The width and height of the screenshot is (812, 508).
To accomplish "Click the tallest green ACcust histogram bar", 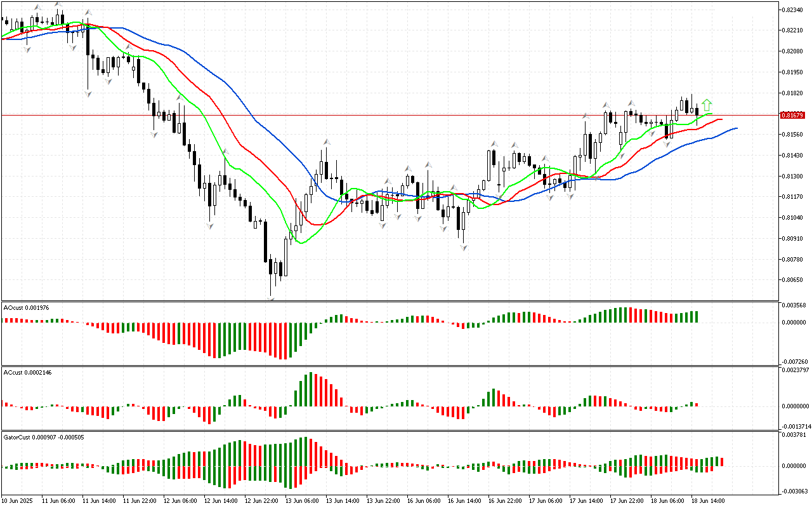I will point(311,389).
